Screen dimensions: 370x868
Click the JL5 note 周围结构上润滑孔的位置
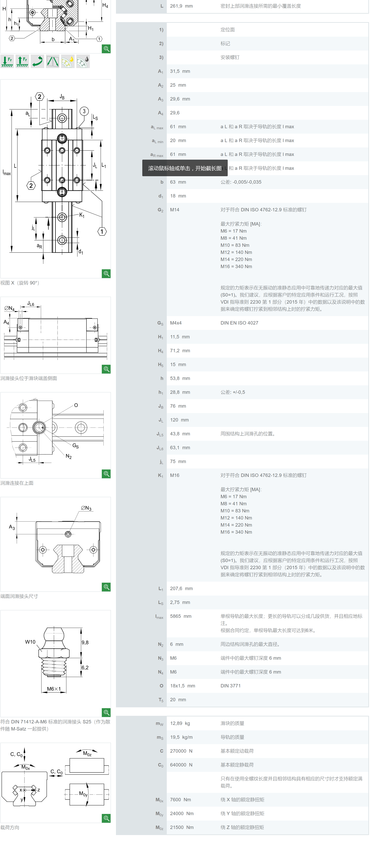(x=249, y=434)
